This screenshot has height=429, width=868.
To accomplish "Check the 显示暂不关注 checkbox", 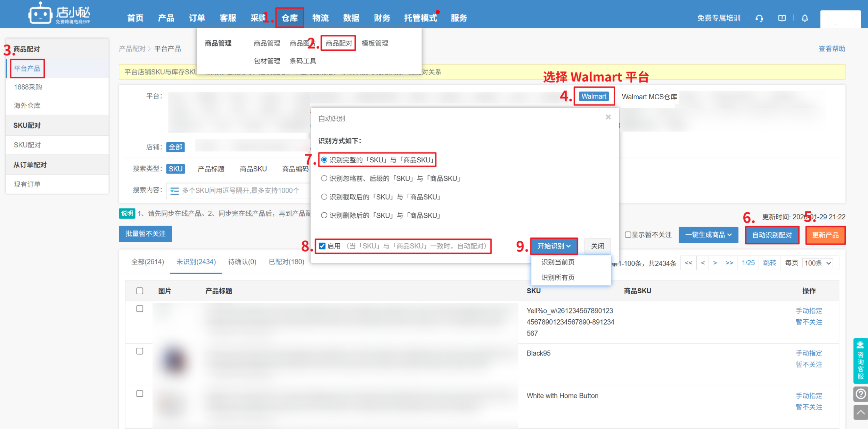I will 628,235.
